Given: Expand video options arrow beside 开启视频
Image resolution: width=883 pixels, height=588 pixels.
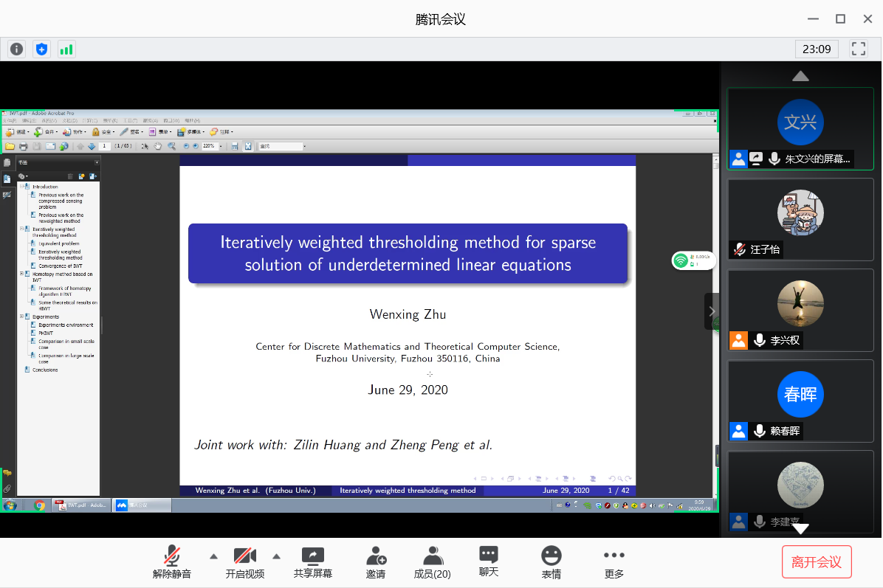Looking at the screenshot, I should click(277, 556).
